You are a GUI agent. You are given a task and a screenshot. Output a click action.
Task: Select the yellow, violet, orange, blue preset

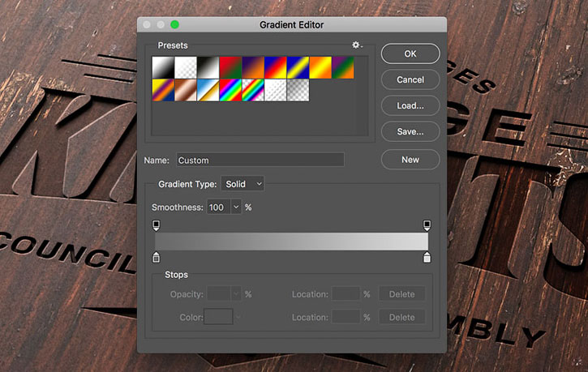pos(163,90)
